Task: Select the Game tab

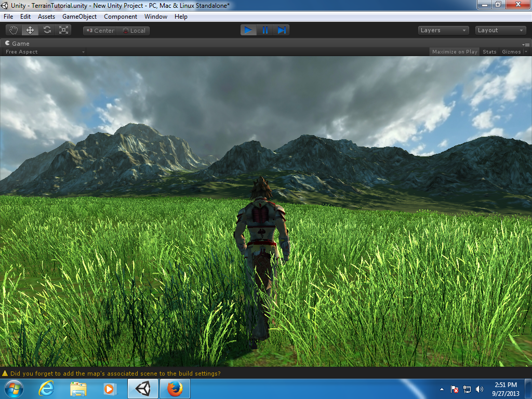Action: pyautogui.click(x=17, y=44)
